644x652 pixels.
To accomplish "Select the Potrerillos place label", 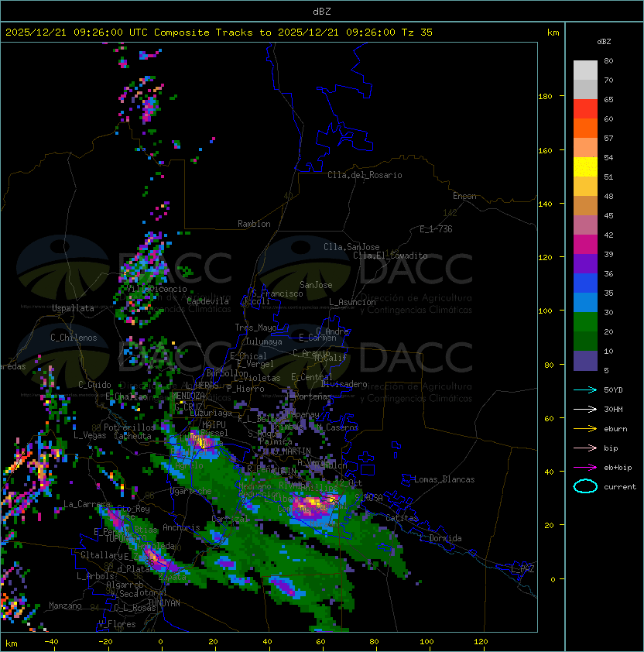I will 129,427.
